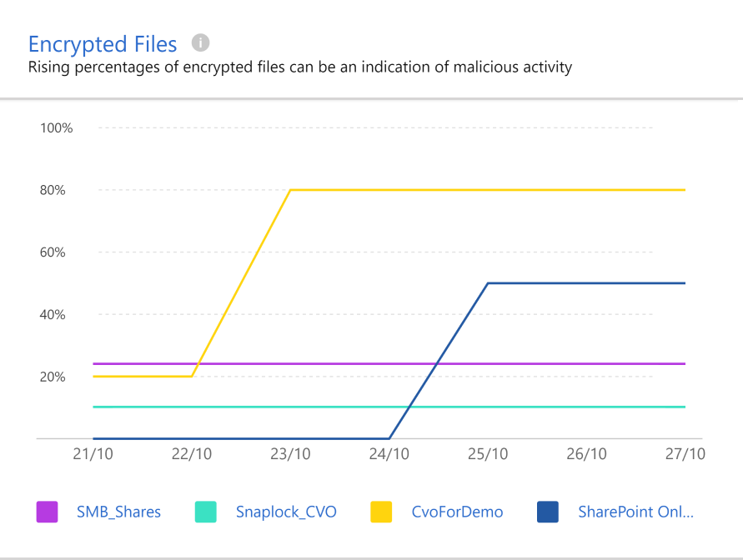Open the Encrypted Files title link
Viewport: 743px width, 560px height.
click(103, 43)
